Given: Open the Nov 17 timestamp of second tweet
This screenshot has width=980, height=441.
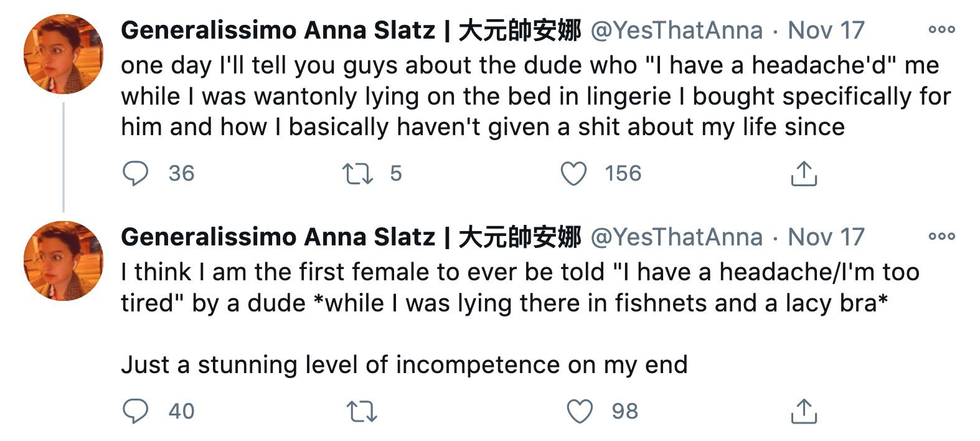Looking at the screenshot, I should point(826,237).
